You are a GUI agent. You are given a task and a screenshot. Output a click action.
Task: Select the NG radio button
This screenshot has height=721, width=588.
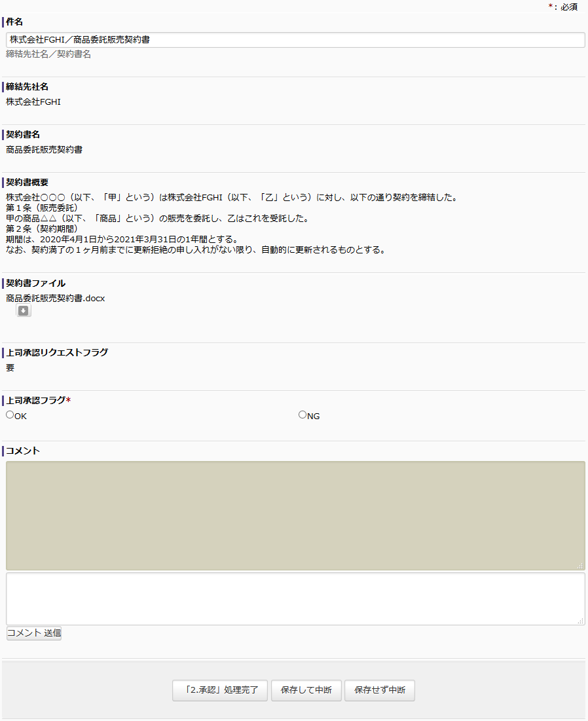[303, 415]
